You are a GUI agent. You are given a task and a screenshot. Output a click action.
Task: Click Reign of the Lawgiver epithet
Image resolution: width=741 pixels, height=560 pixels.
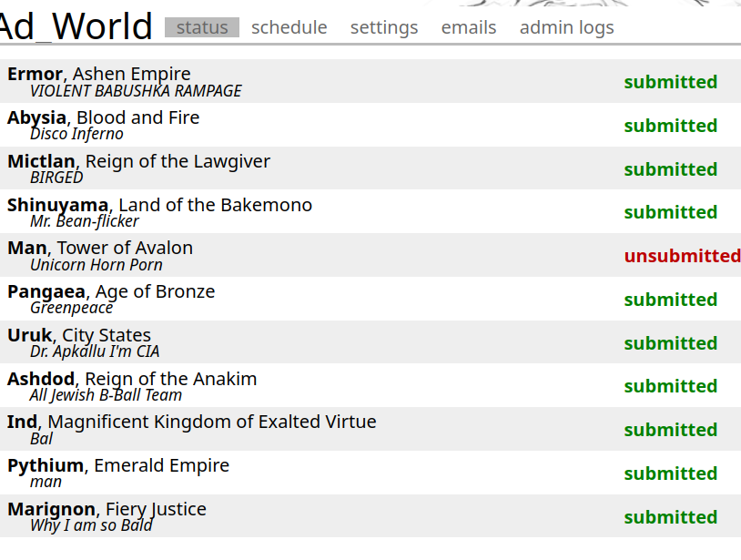point(178,161)
